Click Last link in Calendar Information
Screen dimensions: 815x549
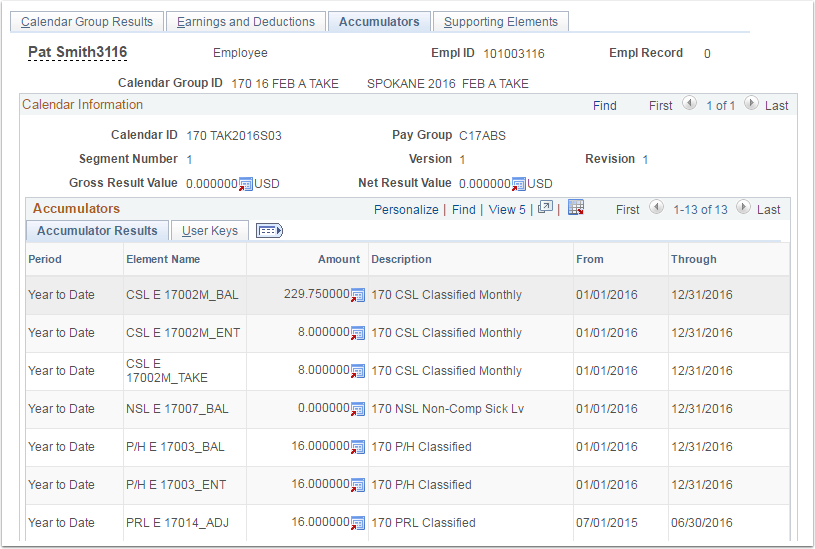777,106
